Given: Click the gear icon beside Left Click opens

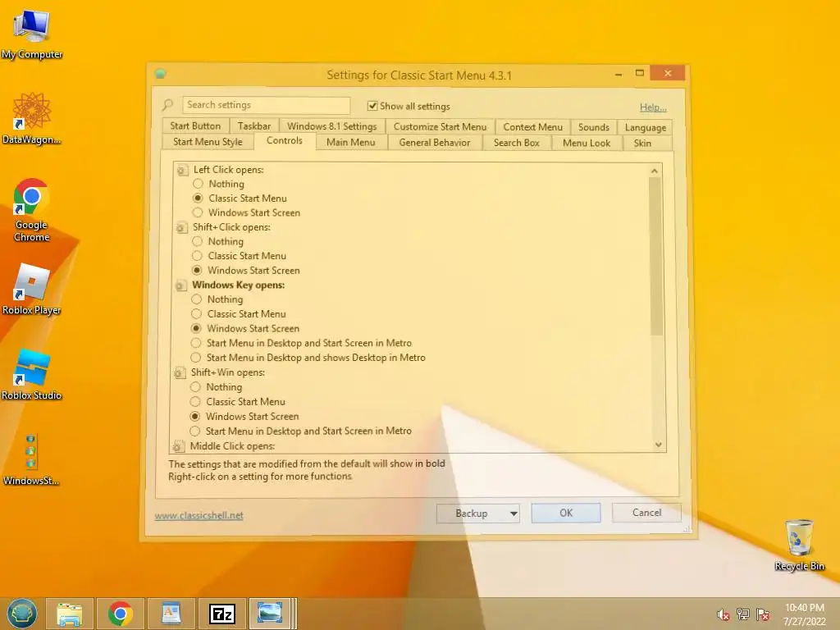Looking at the screenshot, I should (x=182, y=171).
